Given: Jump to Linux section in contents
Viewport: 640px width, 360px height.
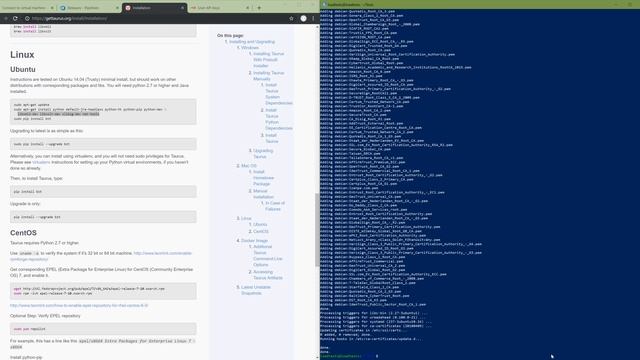Looking at the screenshot, I should point(246,218).
